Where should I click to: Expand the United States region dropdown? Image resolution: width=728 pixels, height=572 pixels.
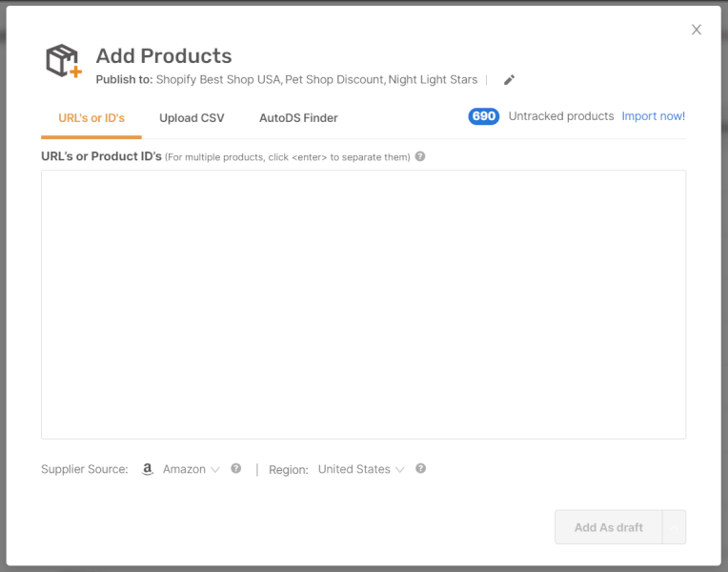point(361,469)
